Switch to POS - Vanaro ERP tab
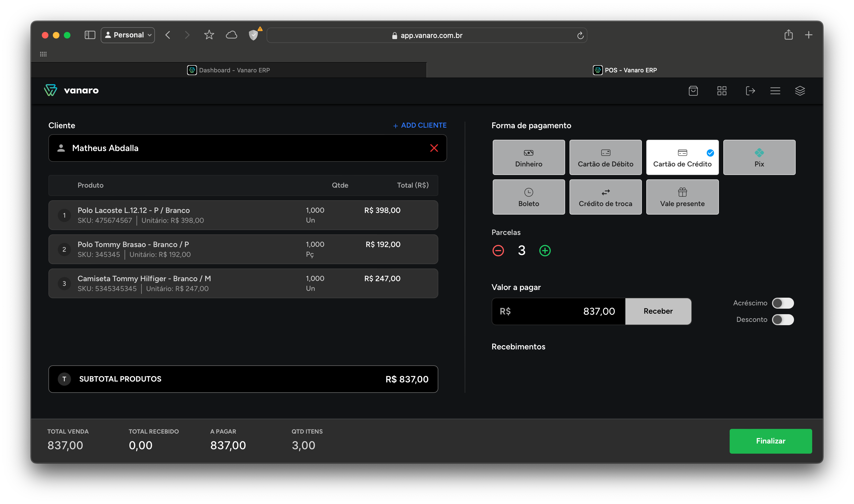The height and width of the screenshot is (504, 854). pyautogui.click(x=625, y=70)
